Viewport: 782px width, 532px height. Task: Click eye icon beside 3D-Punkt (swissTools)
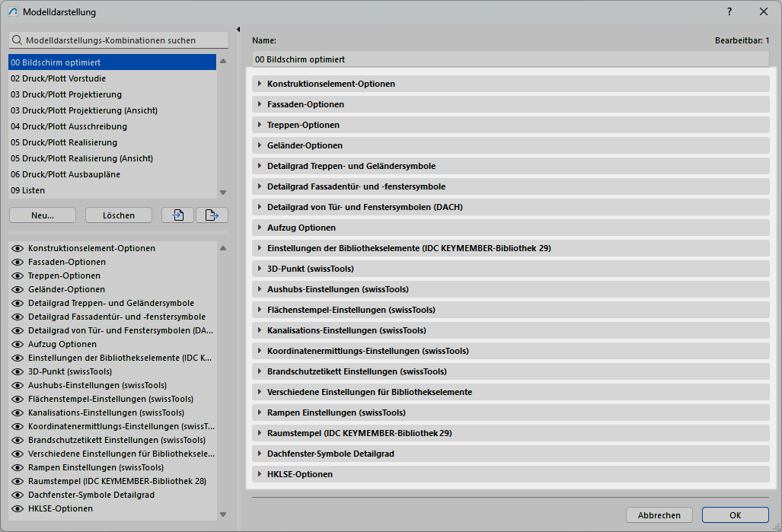[x=18, y=371]
